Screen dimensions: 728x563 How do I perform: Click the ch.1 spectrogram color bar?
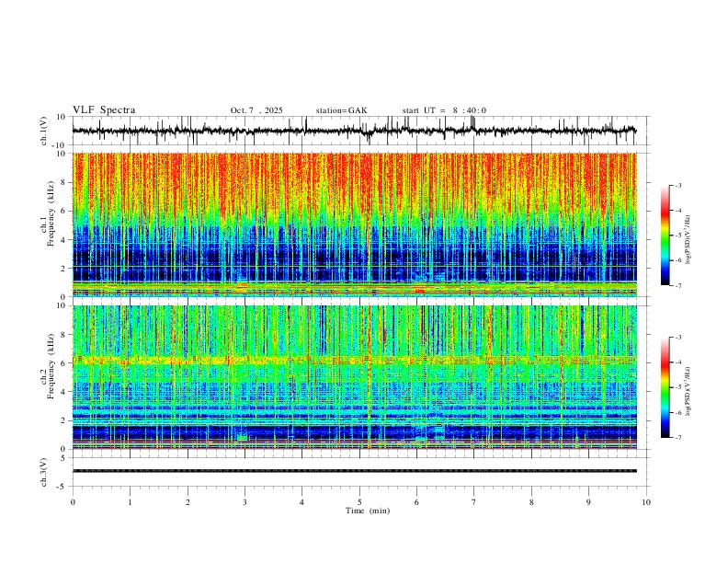point(665,236)
